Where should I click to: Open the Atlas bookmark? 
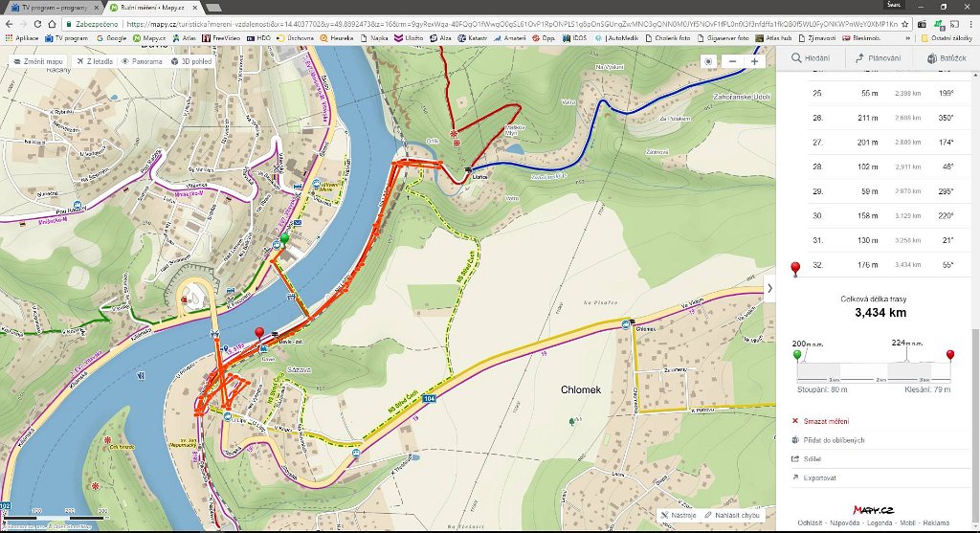click(184, 38)
